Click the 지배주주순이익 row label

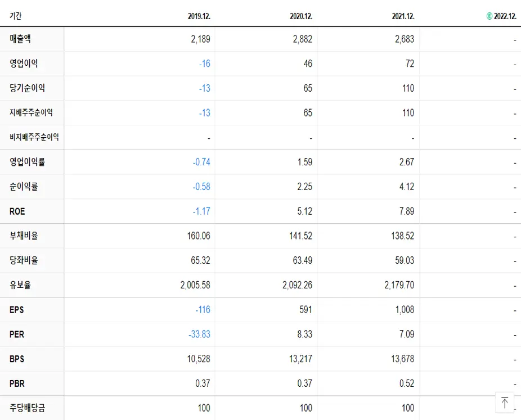[x=31, y=112]
